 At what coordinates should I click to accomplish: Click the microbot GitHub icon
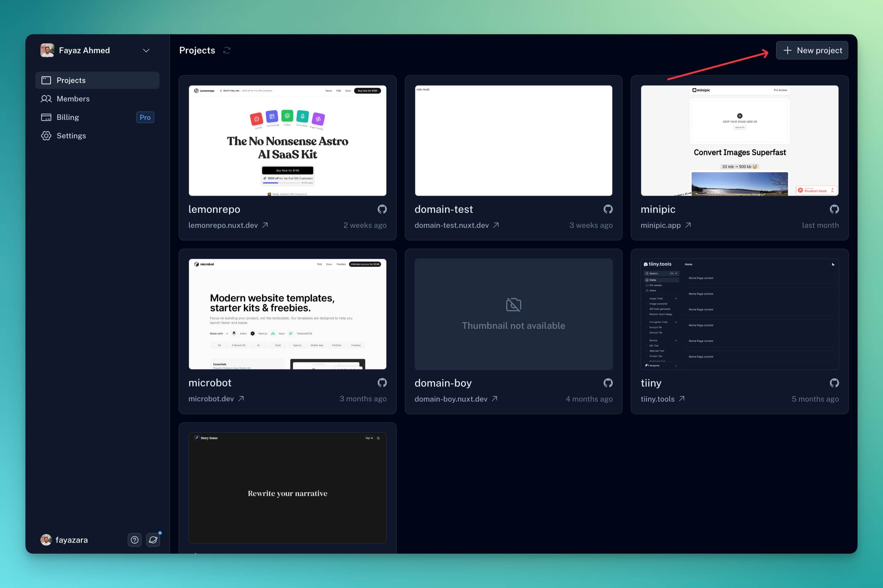(382, 383)
